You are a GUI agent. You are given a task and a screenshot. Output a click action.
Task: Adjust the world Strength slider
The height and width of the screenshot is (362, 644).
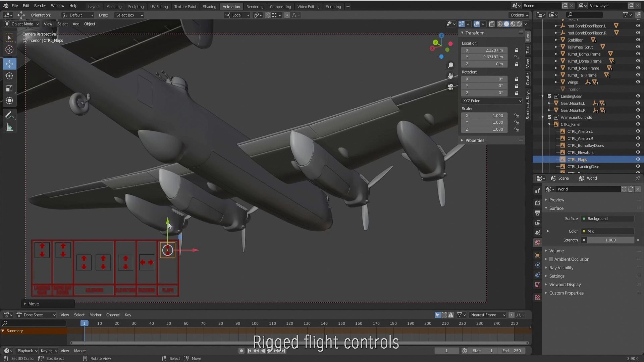coord(610,240)
